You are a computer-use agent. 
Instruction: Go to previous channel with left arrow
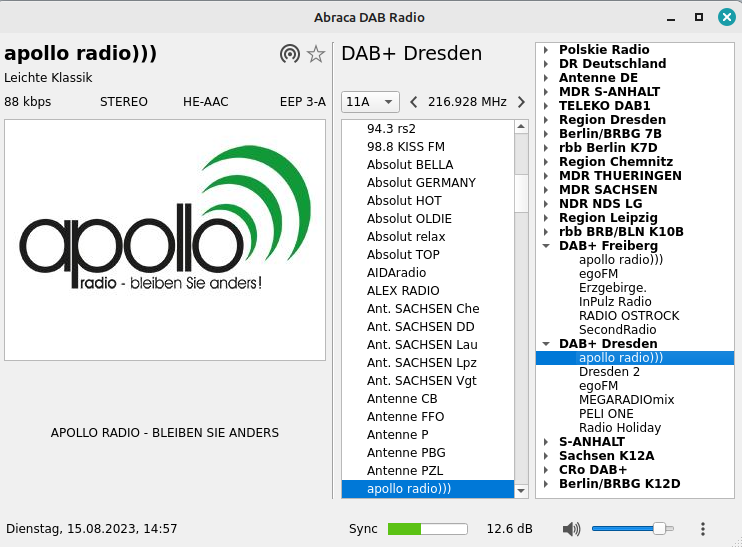pos(414,102)
